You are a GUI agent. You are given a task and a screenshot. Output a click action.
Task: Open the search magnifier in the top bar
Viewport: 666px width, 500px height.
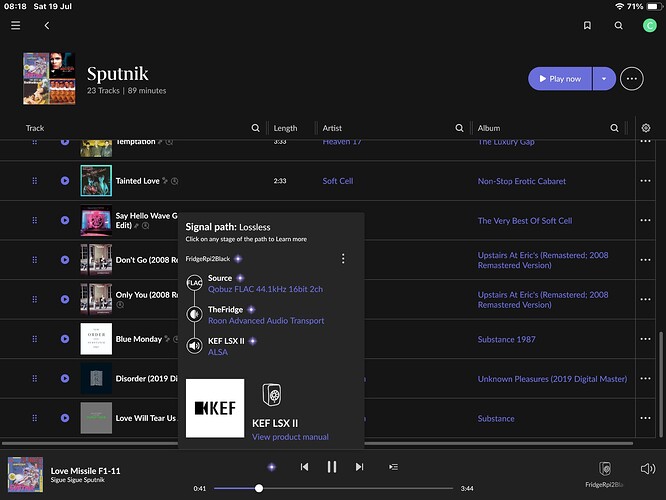tap(619, 26)
